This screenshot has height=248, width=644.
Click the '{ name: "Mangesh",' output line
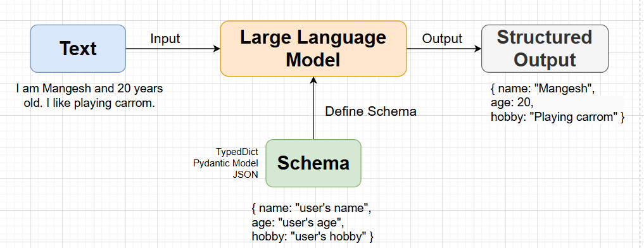tap(543, 89)
